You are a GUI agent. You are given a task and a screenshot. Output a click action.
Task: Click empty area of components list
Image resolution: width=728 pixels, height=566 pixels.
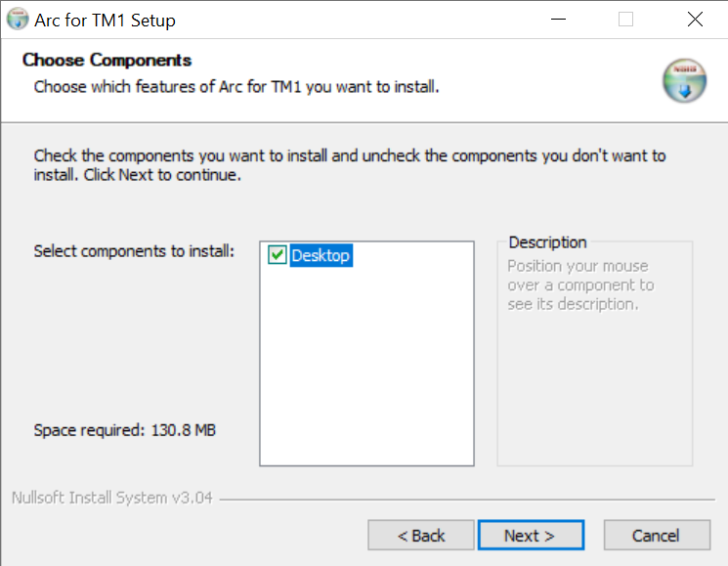366,371
